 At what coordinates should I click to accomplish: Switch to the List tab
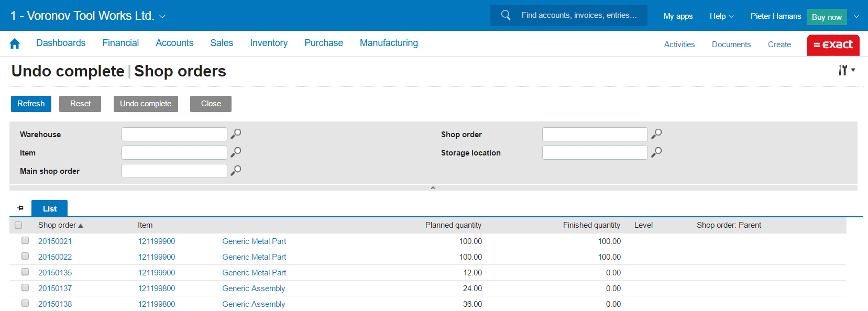[x=50, y=208]
